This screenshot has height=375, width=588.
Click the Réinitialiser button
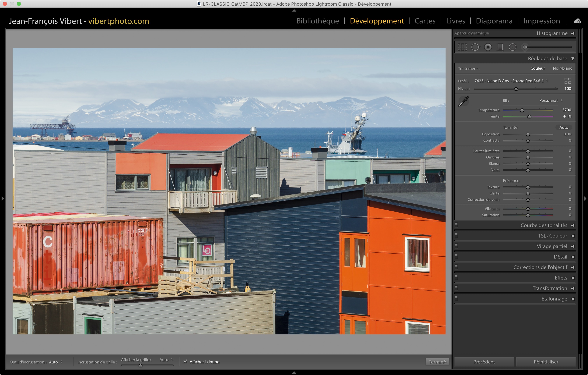546,362
